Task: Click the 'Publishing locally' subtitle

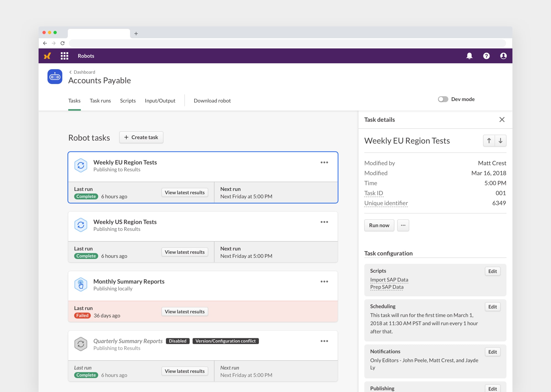Action: point(113,289)
